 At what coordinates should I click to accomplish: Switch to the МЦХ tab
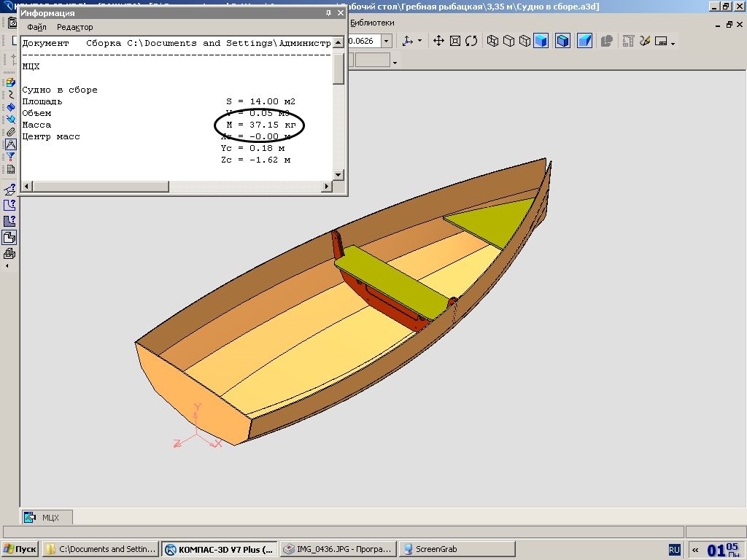[x=48, y=517]
